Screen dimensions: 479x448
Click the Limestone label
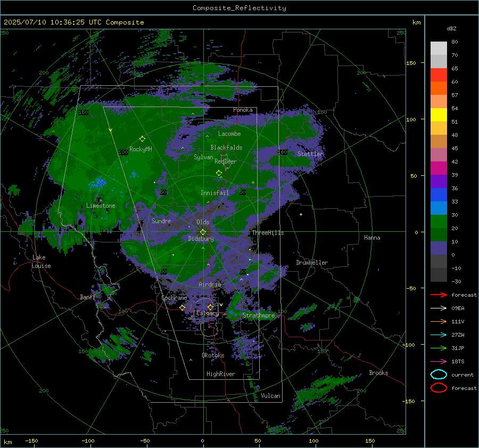(101, 206)
